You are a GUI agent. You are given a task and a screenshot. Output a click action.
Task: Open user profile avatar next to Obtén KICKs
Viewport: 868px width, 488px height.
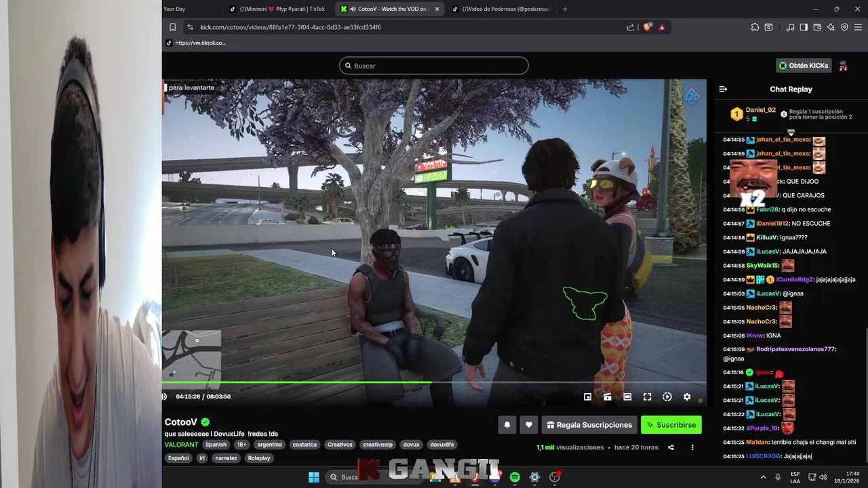[843, 66]
